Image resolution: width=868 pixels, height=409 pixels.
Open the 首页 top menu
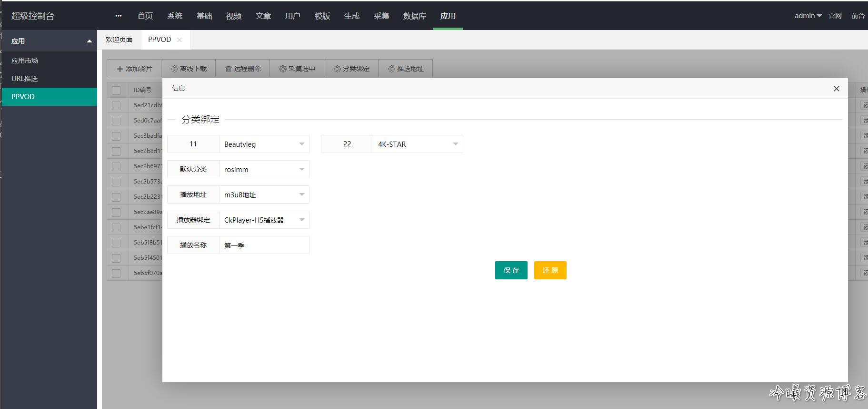tap(145, 16)
